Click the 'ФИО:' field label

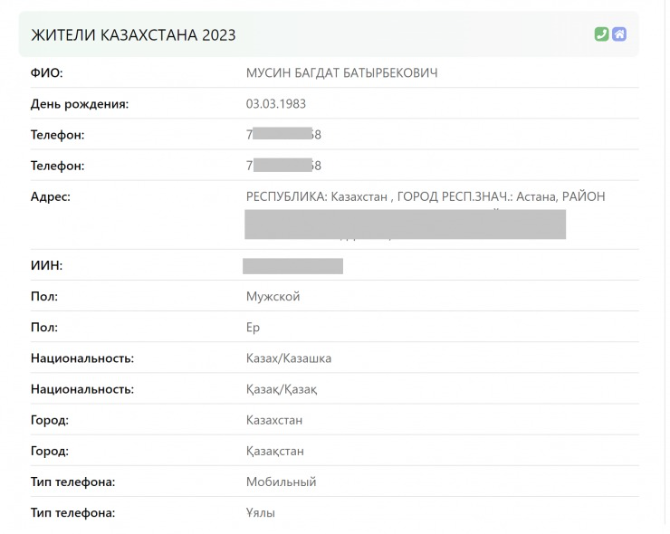47,73
